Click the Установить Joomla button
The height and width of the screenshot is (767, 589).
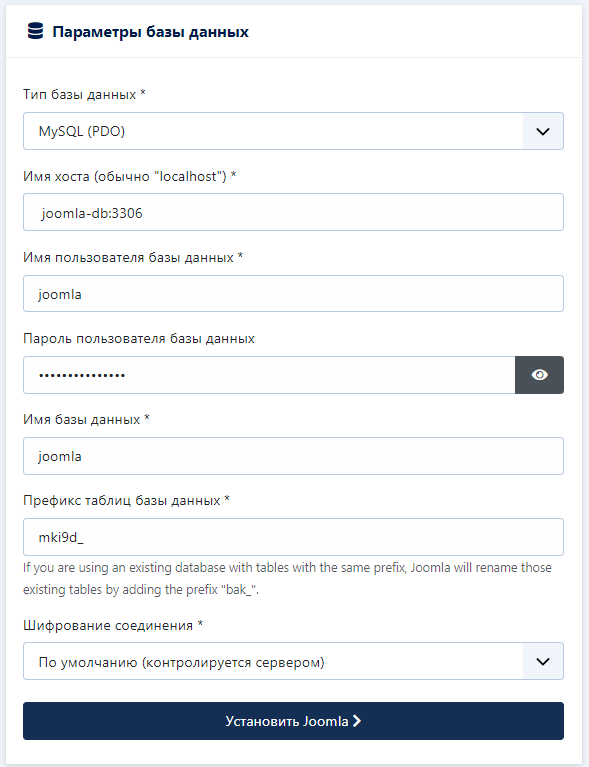[293, 721]
